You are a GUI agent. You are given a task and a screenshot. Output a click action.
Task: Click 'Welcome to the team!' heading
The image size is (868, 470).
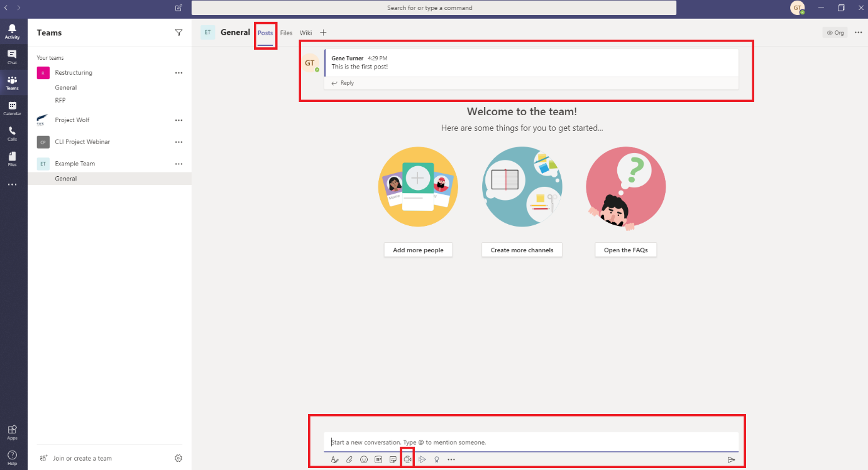522,111
